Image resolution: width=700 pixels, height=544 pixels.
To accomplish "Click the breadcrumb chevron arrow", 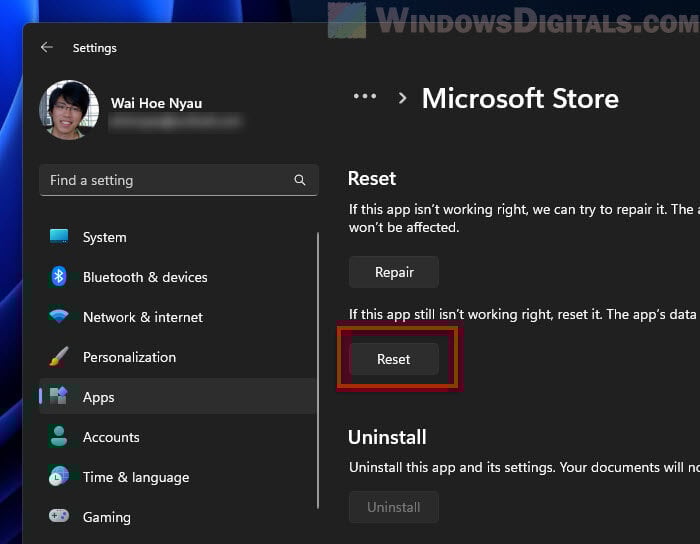I will point(402,98).
